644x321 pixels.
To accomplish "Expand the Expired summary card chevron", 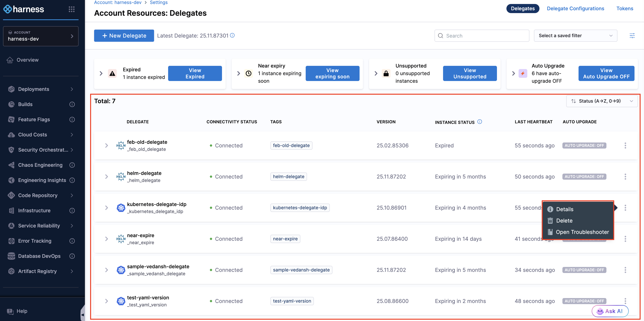I will 101,73.
